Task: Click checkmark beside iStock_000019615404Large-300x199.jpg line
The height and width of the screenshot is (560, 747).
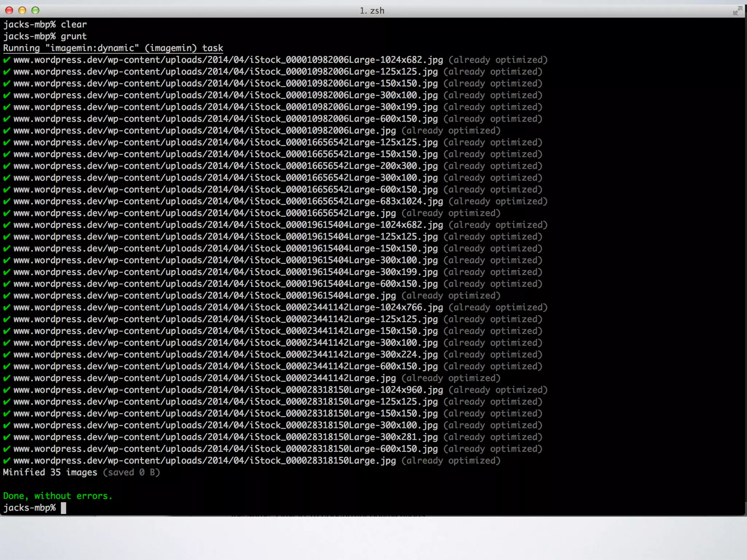Action: point(7,272)
